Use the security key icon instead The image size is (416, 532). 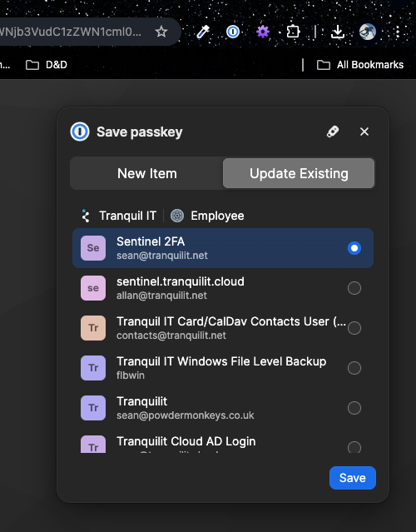click(x=333, y=132)
